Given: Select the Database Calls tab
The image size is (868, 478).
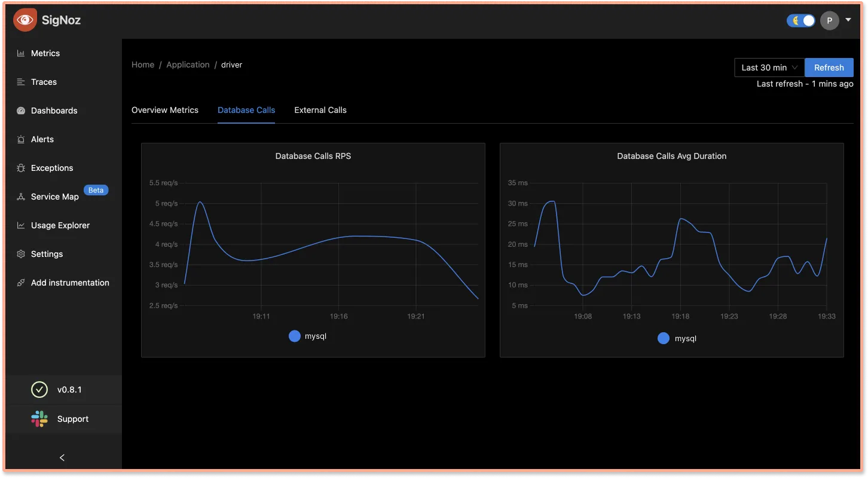Looking at the screenshot, I should [246, 110].
